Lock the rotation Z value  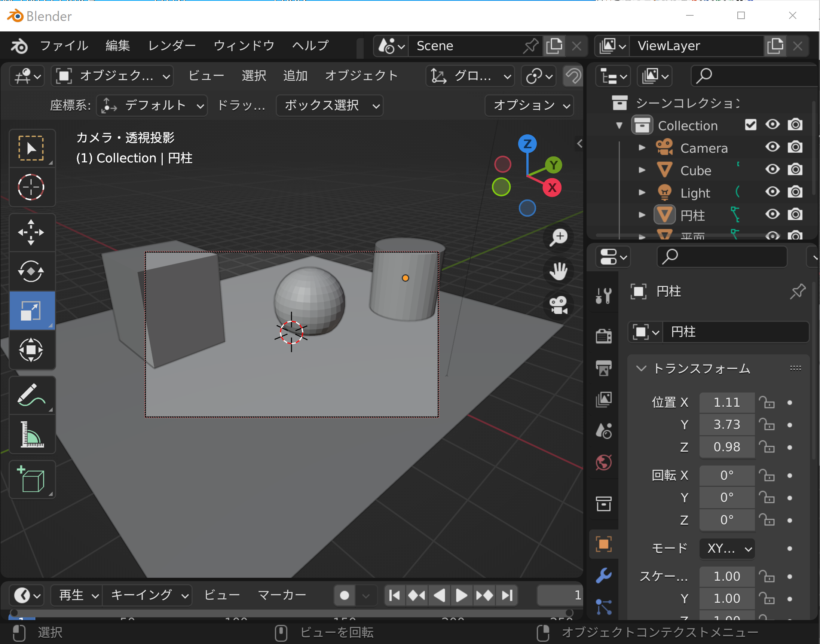tap(767, 520)
